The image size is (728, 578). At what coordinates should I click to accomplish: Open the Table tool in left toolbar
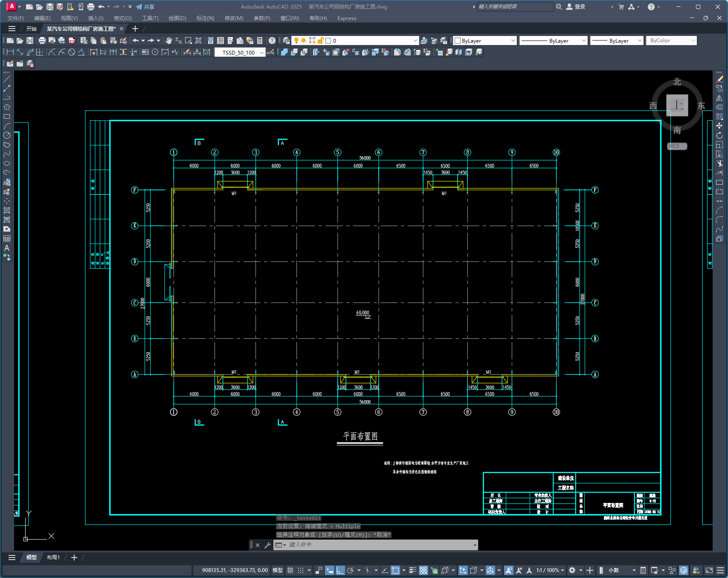tap(7, 238)
